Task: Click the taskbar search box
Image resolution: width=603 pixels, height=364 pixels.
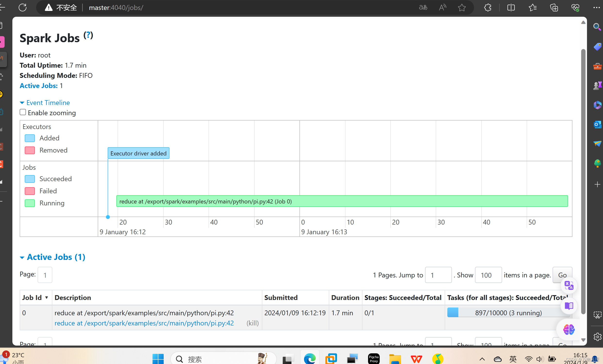Action: coord(223,359)
